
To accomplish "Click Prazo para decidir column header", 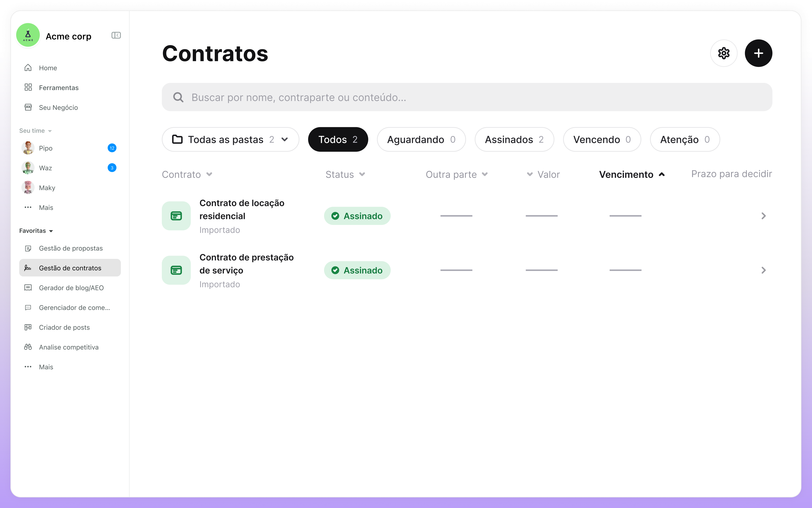I will point(731,174).
